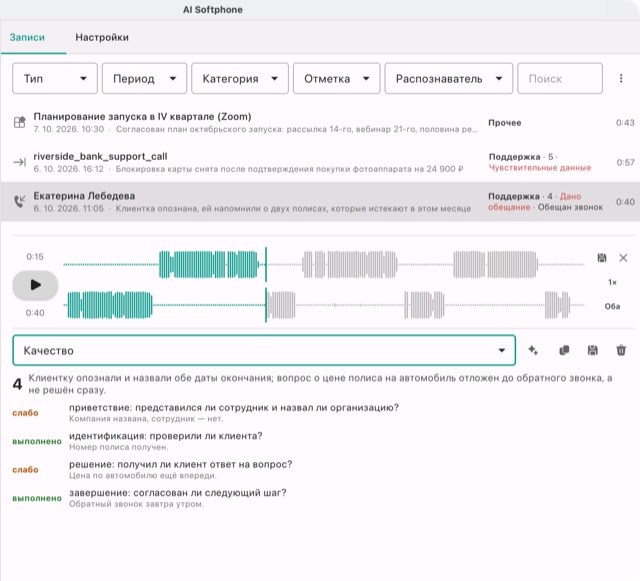This screenshot has height=581, width=640.
Task: Click the решение criterion question
Action: click(181, 464)
